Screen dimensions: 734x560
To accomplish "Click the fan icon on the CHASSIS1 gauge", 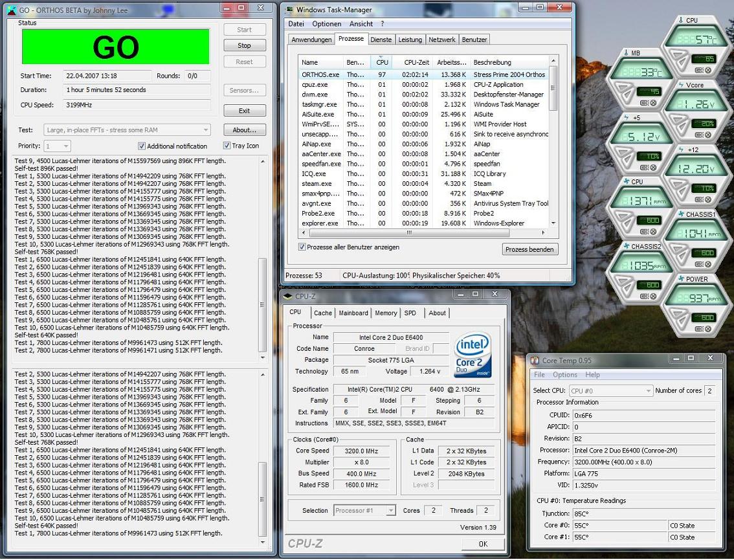I will 681,214.
